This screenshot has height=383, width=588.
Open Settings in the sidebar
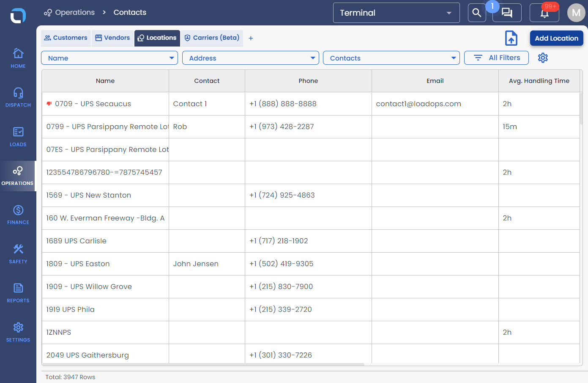[18, 332]
